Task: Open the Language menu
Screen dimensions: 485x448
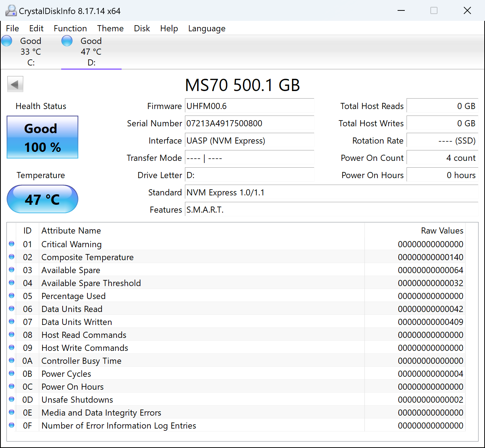Action: point(207,28)
